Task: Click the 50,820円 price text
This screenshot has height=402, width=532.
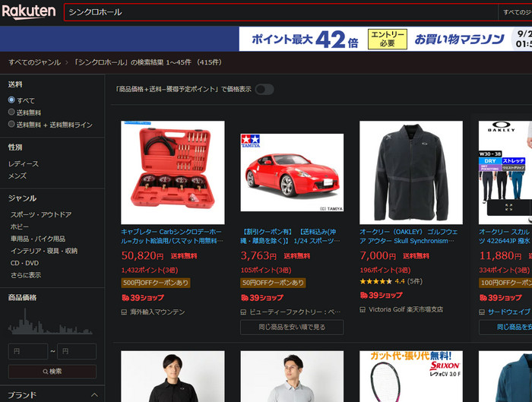Action: pyautogui.click(x=143, y=255)
